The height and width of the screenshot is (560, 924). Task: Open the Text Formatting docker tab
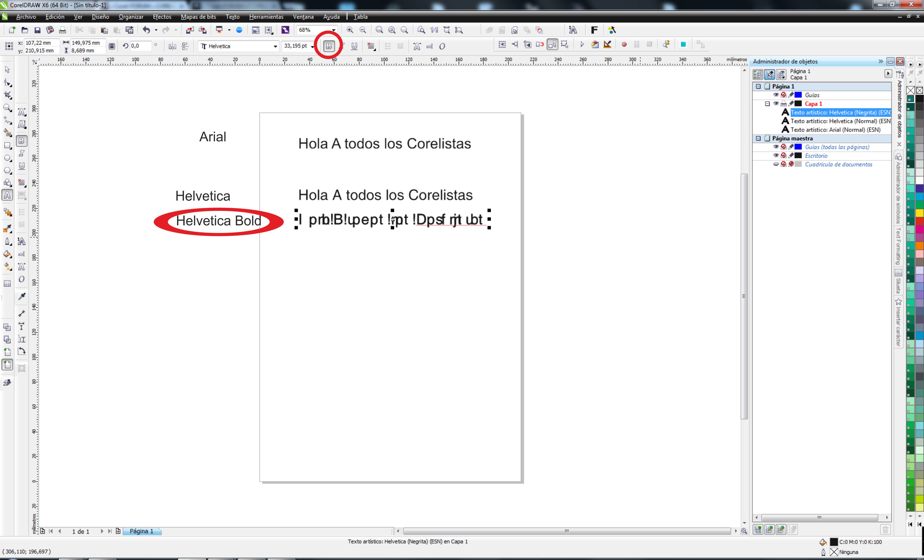899,247
